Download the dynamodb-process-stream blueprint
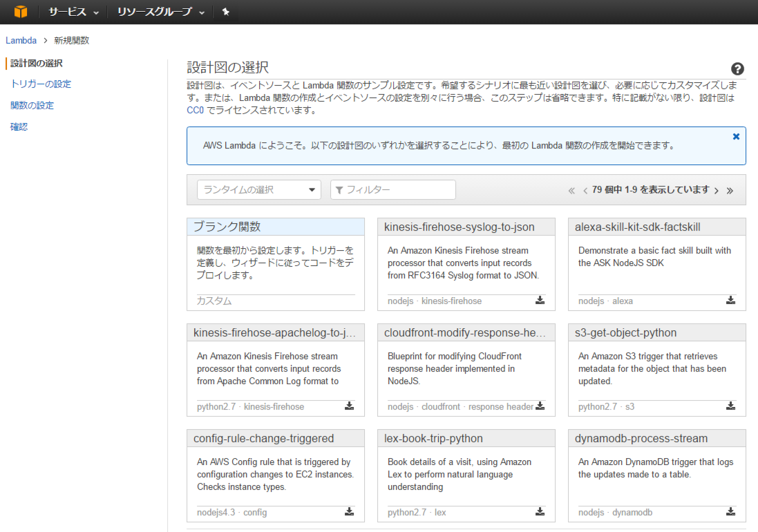 coord(730,512)
